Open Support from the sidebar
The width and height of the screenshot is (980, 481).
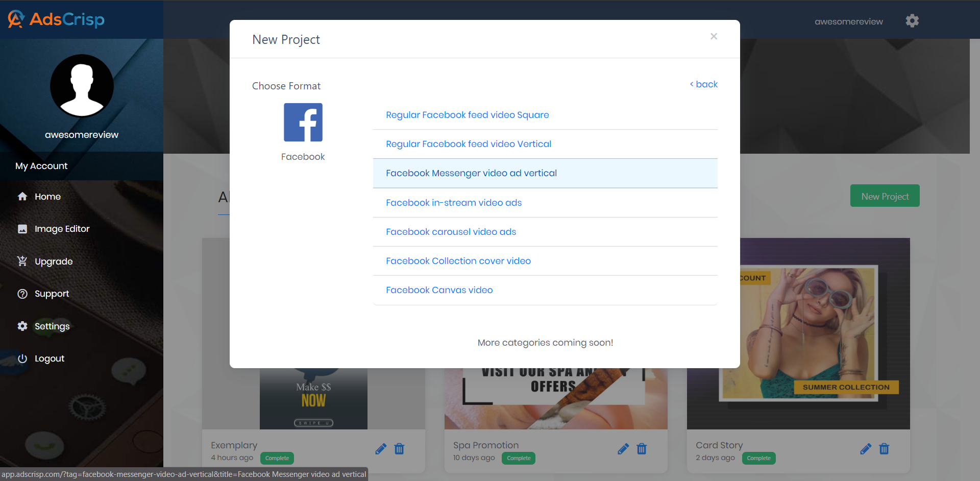click(x=52, y=294)
